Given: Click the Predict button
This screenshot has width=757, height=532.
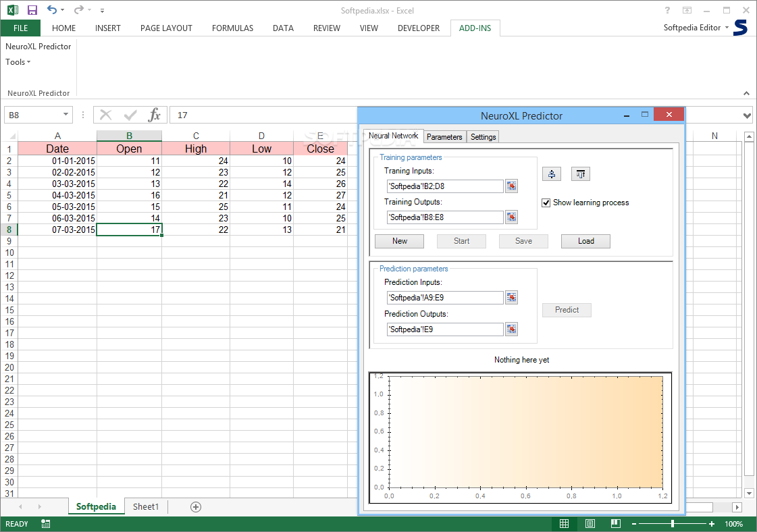Looking at the screenshot, I should coord(567,310).
